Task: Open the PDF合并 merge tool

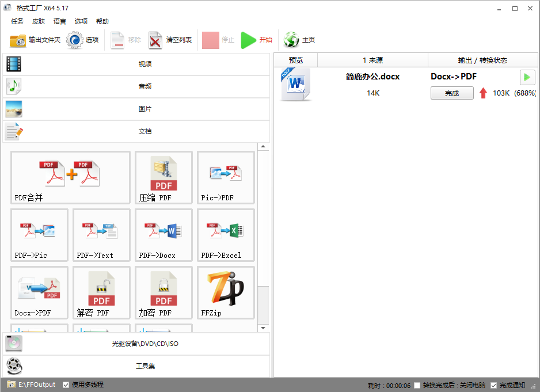Action: pos(70,177)
